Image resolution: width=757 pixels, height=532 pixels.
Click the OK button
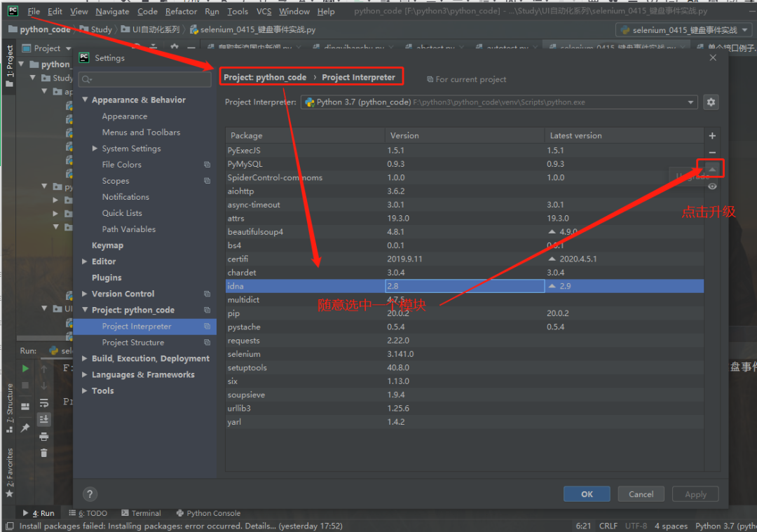point(587,494)
